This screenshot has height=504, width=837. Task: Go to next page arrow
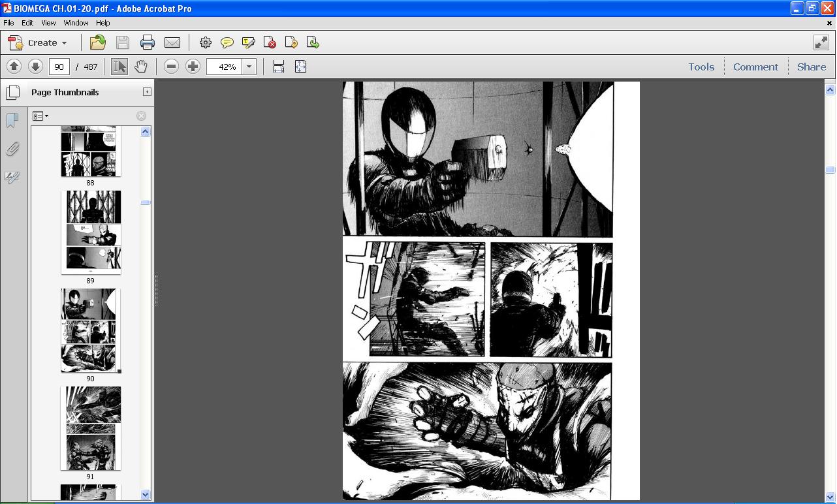click(x=35, y=67)
